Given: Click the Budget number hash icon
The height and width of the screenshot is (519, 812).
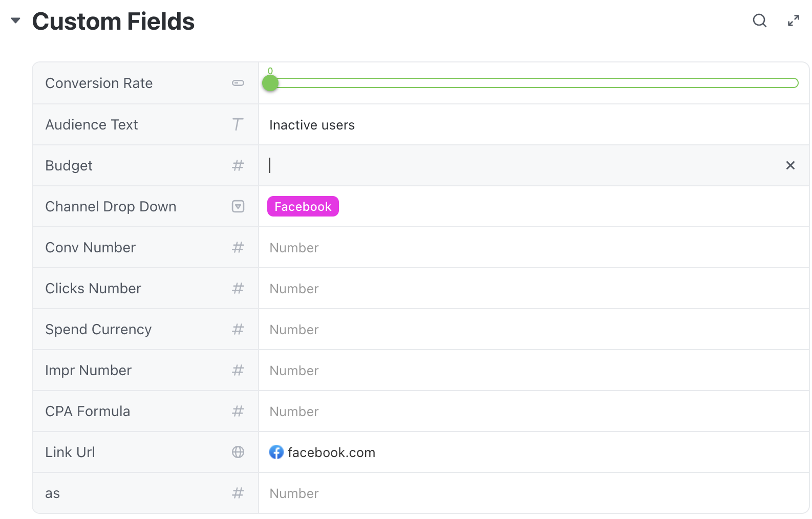Looking at the screenshot, I should pos(238,165).
